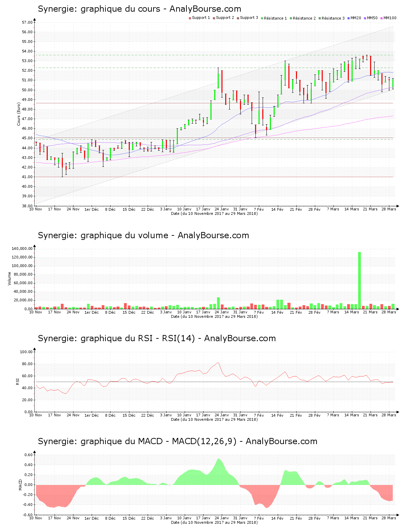This screenshot has width=412, height=532.
Task: Click the 'RSI' vertical axis label
Action: (17, 381)
